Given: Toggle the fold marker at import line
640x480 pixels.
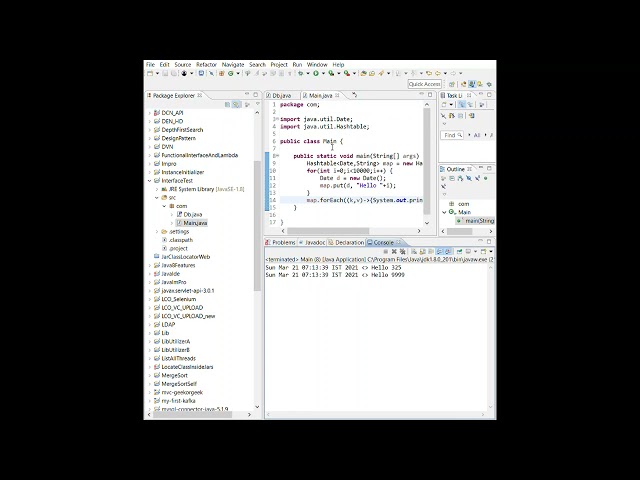Looking at the screenshot, I should click(x=277, y=119).
